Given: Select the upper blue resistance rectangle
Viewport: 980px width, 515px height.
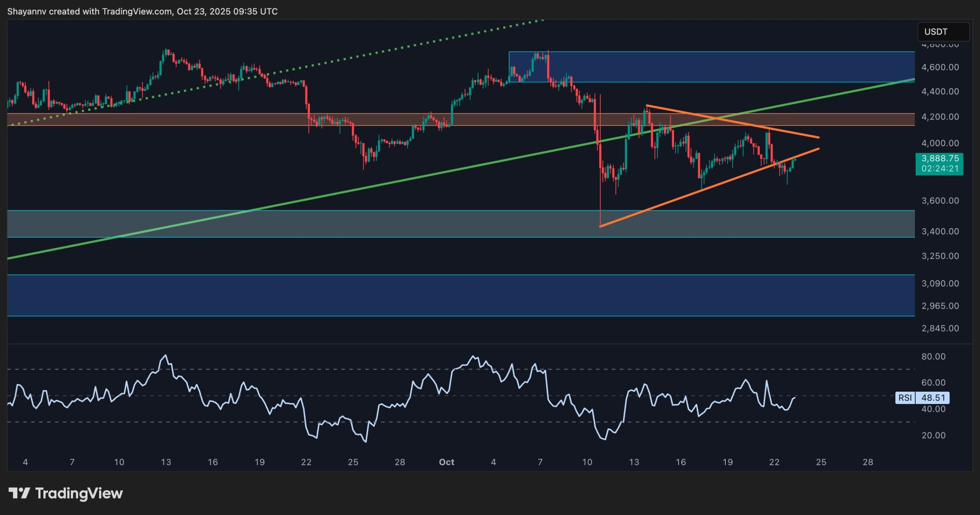Looking at the screenshot, I should click(727, 67).
